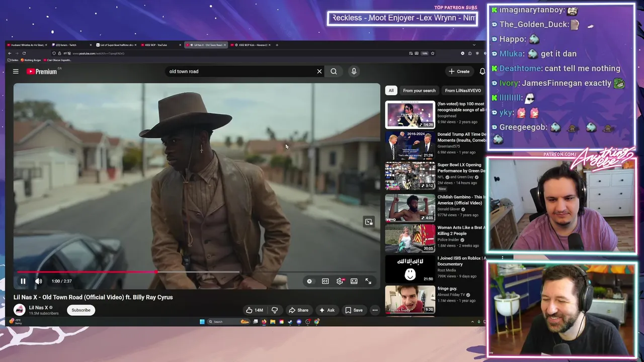644x362 pixels.
Task: Open the YouTube hamburger guide menu
Action: coord(16,71)
